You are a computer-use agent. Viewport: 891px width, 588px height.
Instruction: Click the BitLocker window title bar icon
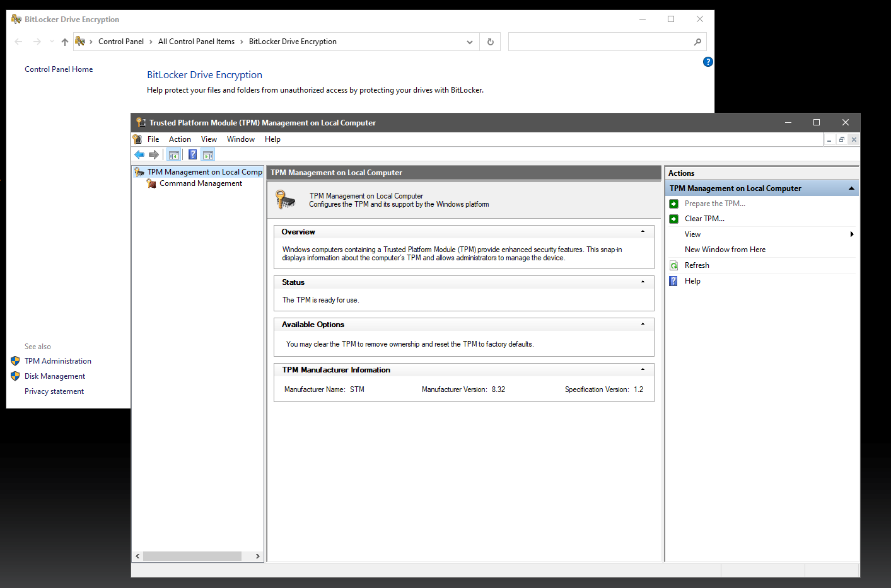click(x=16, y=19)
